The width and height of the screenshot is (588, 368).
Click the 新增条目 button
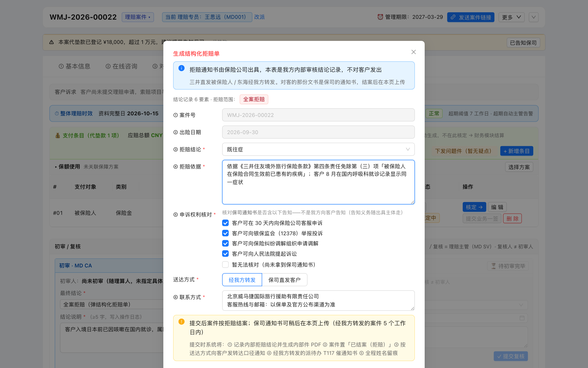click(517, 151)
